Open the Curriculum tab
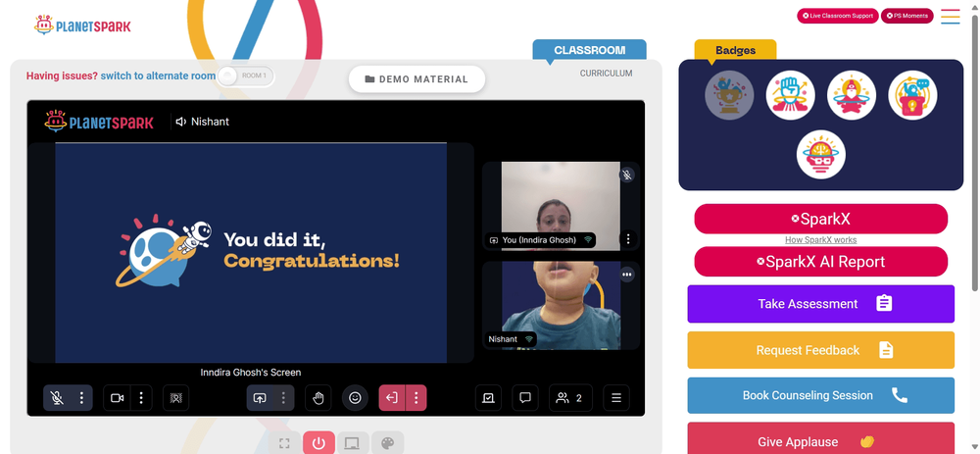Image resolution: width=980 pixels, height=454 pixels. click(606, 74)
